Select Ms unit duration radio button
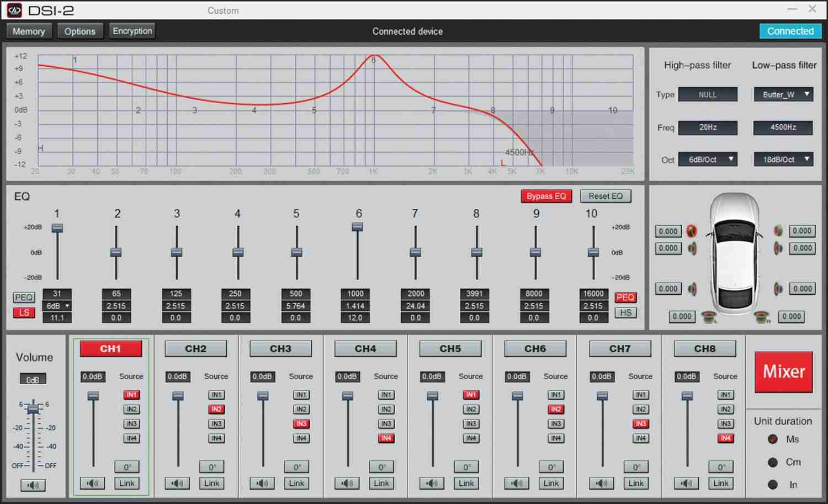This screenshot has width=828, height=504. tap(773, 439)
